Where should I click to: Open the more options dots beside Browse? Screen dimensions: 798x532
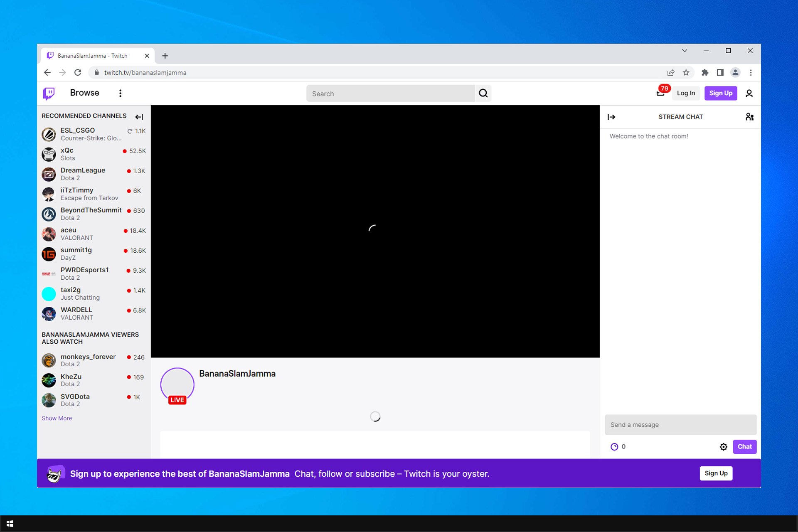(x=121, y=93)
